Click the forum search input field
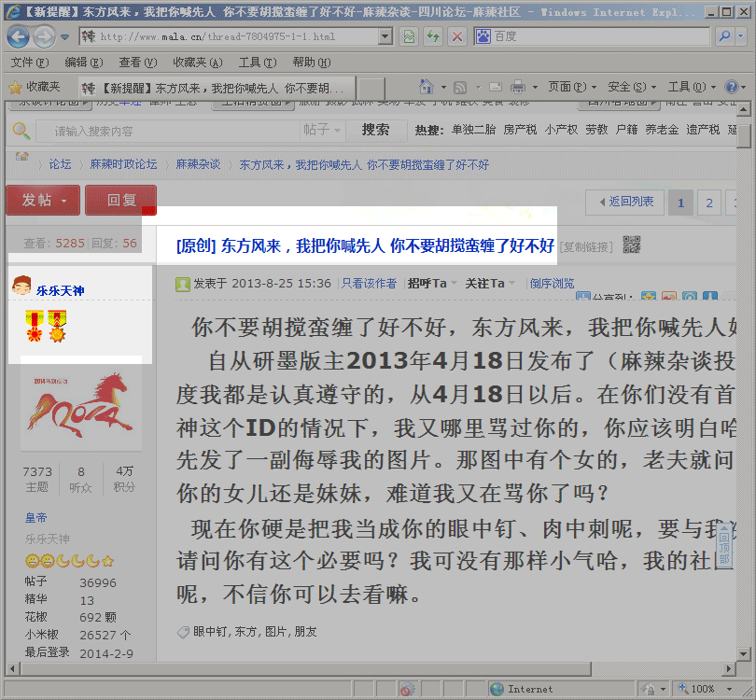Image resolution: width=756 pixels, height=700 pixels. click(159, 131)
